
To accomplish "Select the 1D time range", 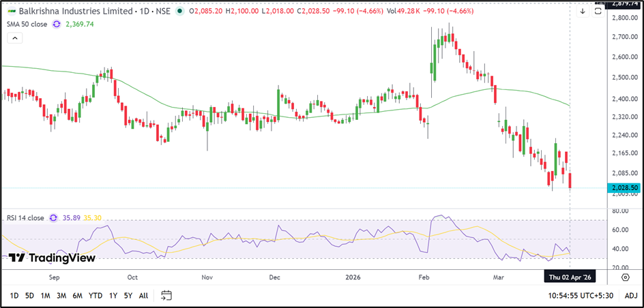I will coord(14,295).
